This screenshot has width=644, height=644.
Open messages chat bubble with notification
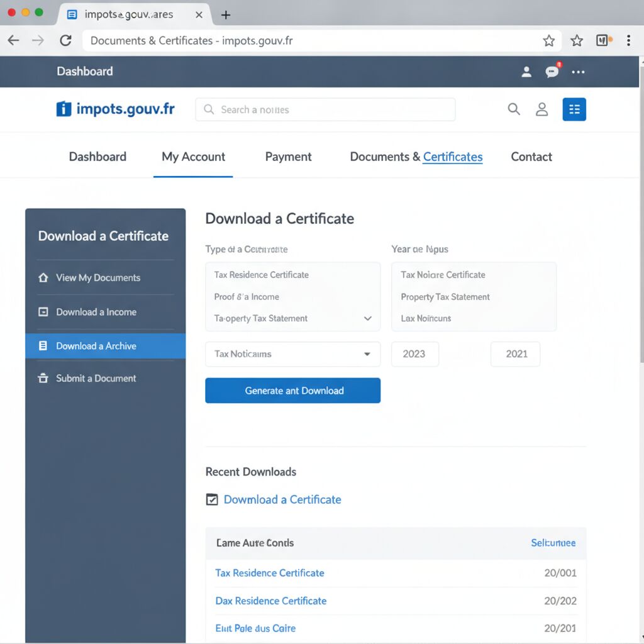pos(552,71)
